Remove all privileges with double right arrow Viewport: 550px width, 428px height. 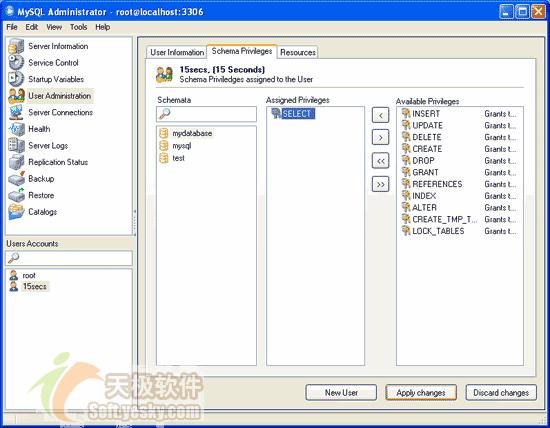coord(381,184)
